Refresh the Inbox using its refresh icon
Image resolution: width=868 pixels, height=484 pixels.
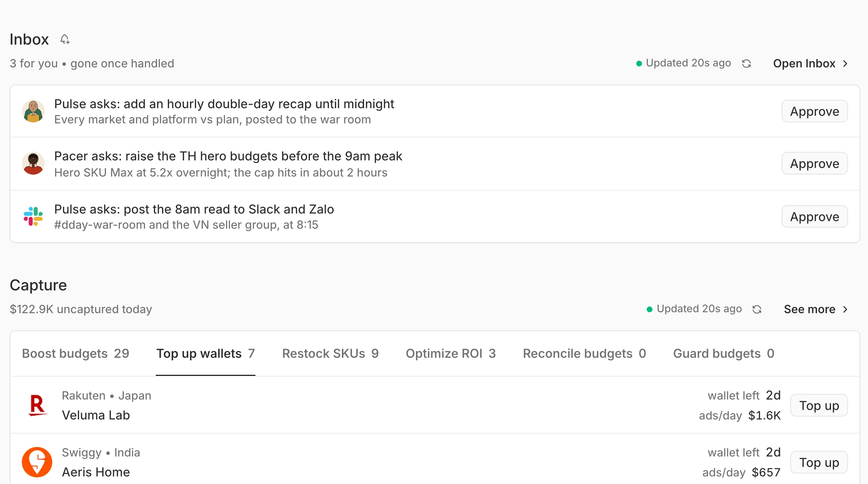[746, 64]
